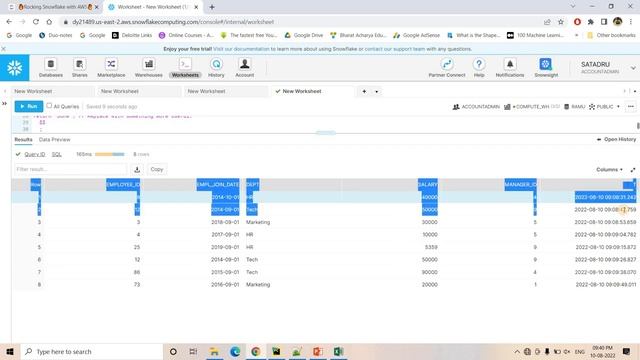Screen dimensions: 640x360
Task: Open the Help menu
Action: (x=479, y=68)
